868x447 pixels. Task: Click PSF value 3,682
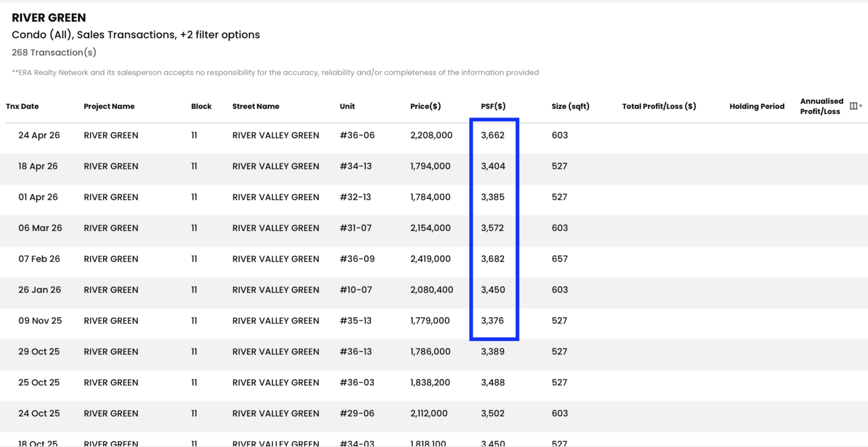[493, 259]
